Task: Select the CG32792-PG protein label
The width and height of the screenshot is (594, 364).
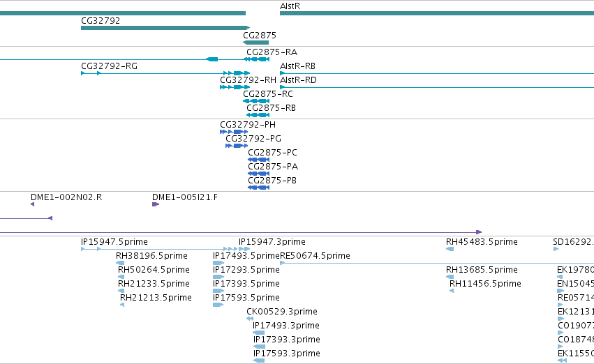Action: pyautogui.click(x=253, y=139)
